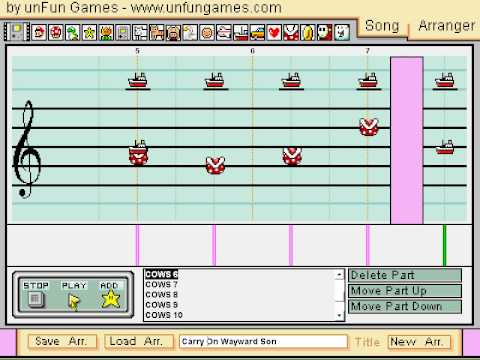This screenshot has height=360, width=480.
Task: Click the Move Part Down button
Action: pos(405,306)
